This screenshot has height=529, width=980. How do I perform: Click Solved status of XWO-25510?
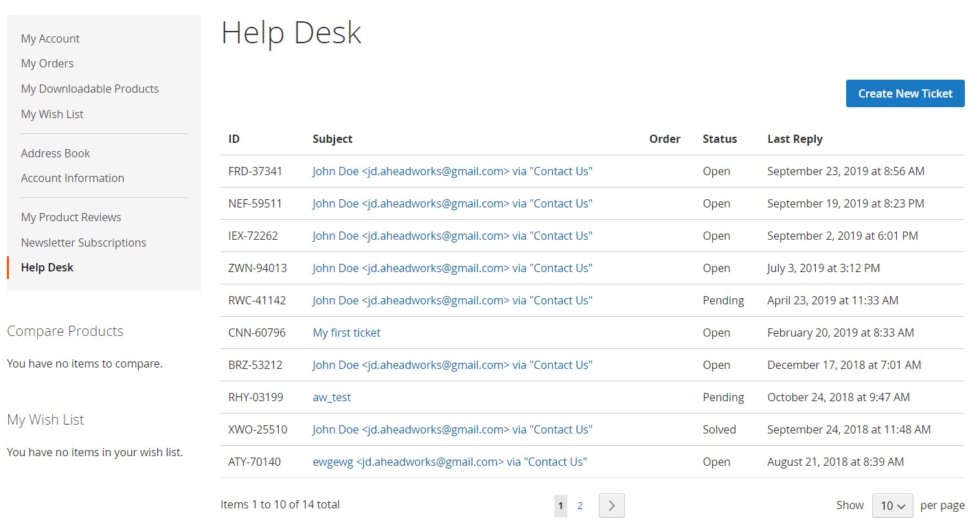719,429
